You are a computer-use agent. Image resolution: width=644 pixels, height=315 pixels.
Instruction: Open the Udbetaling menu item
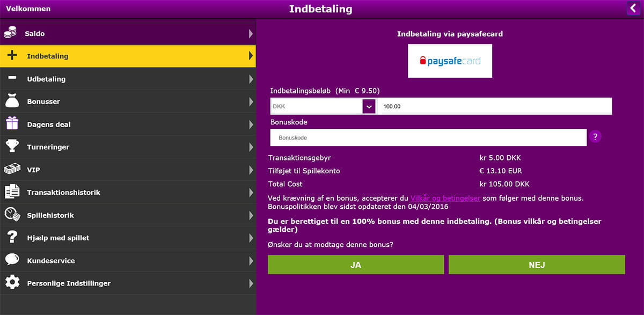[128, 79]
